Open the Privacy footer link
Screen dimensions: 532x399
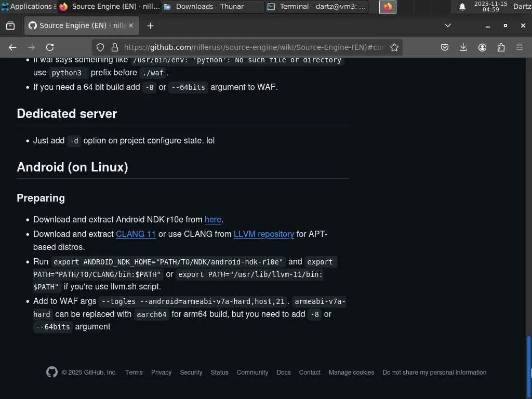pos(161,372)
